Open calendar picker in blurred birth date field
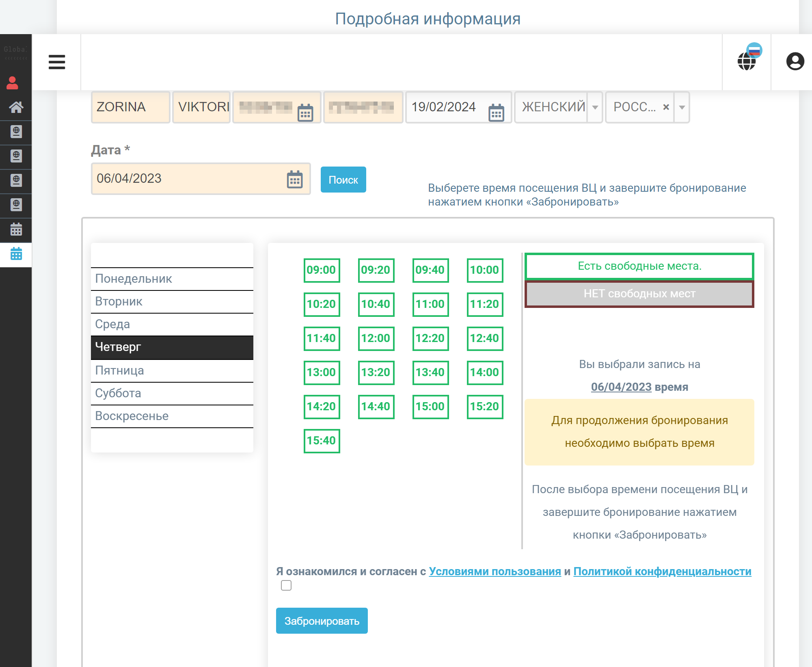 pyautogui.click(x=305, y=113)
